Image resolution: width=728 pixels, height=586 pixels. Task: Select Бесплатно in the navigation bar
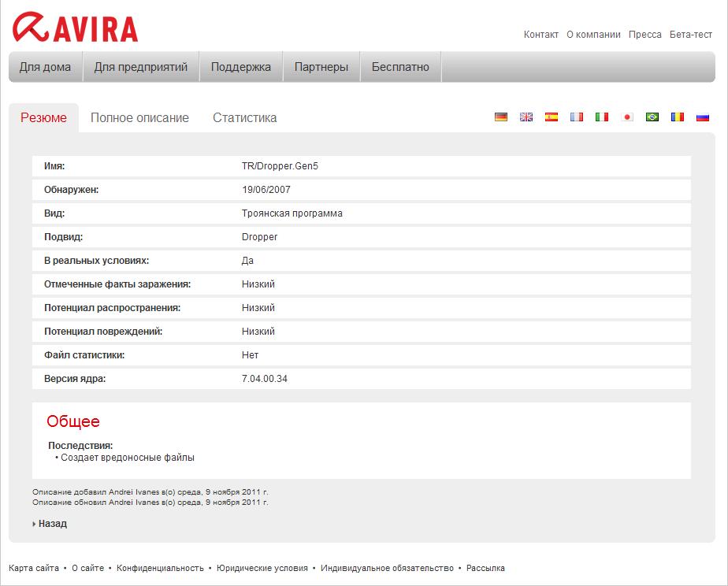point(400,67)
